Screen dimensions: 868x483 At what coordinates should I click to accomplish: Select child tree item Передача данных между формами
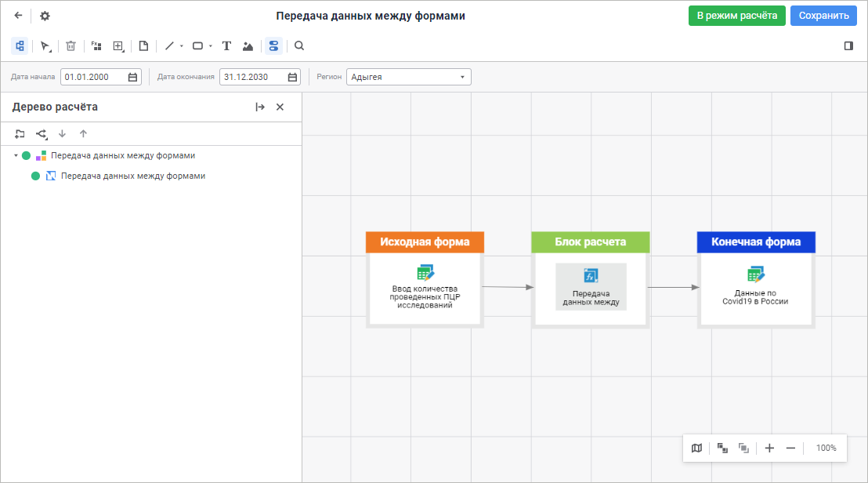[132, 176]
